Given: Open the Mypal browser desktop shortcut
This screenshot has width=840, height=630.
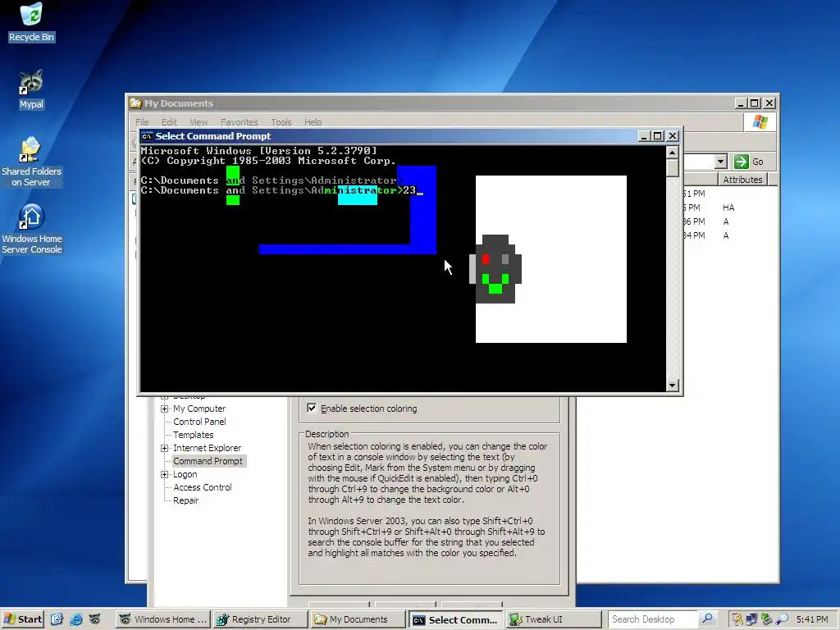Looking at the screenshot, I should pos(31,89).
